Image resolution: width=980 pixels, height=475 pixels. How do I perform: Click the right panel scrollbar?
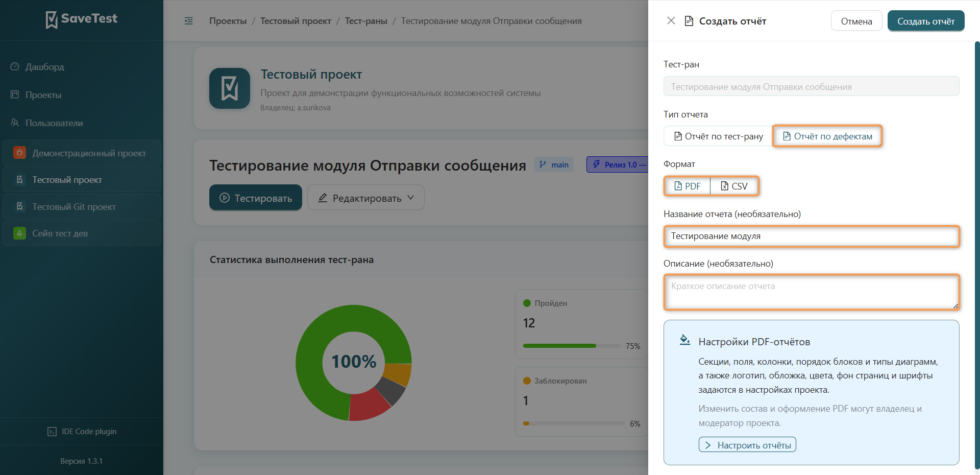click(x=977, y=255)
